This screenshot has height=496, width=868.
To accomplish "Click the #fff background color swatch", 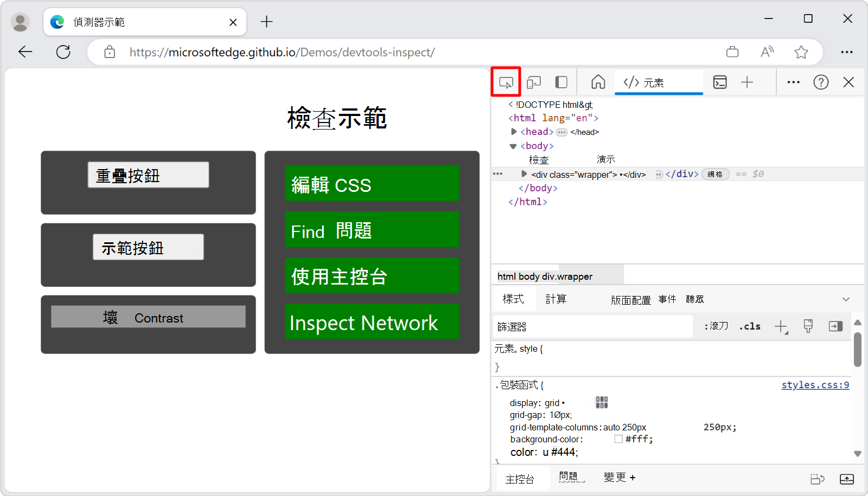I will (x=618, y=439).
